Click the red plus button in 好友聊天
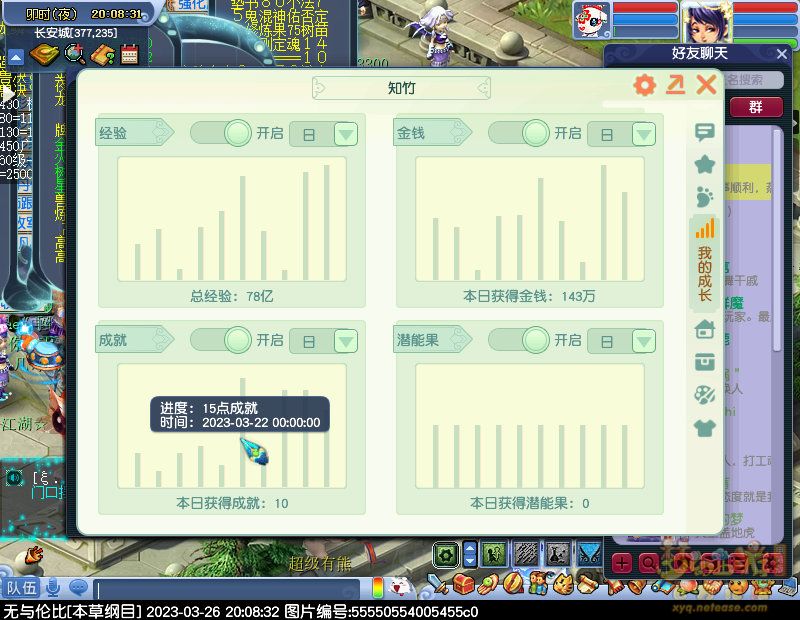800x620 pixels. tap(622, 564)
